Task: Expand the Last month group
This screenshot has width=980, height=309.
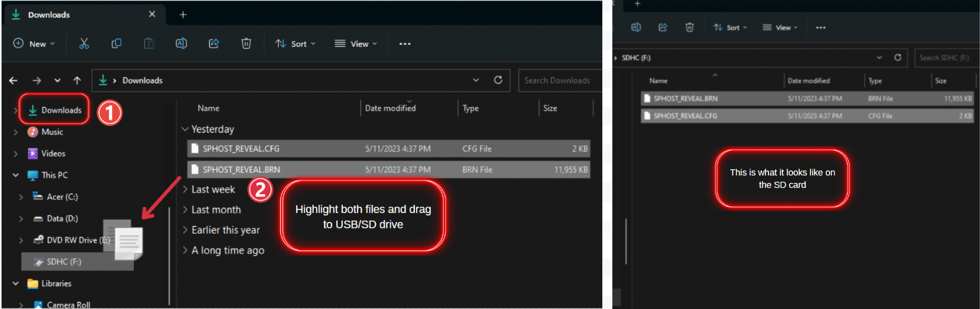Action: tap(185, 210)
